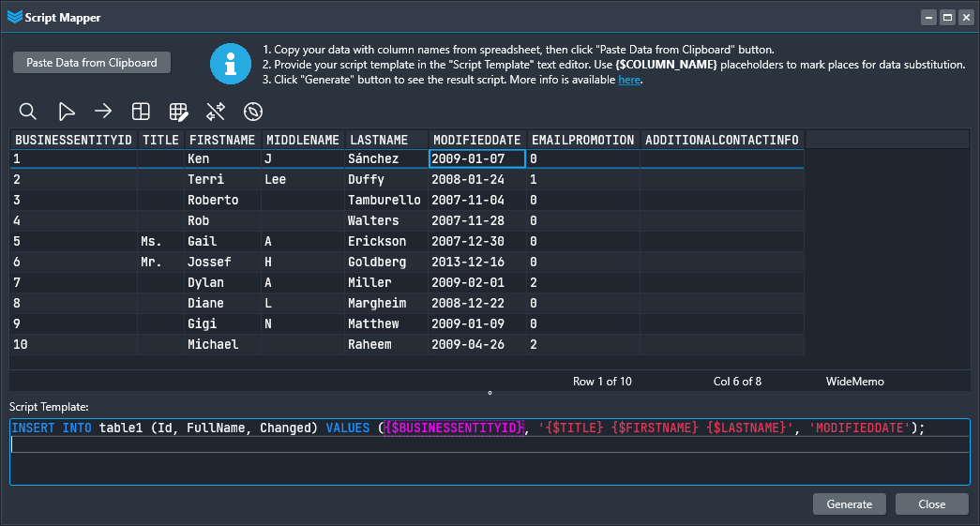Select the 2009-01-07 date cell

pos(477,158)
